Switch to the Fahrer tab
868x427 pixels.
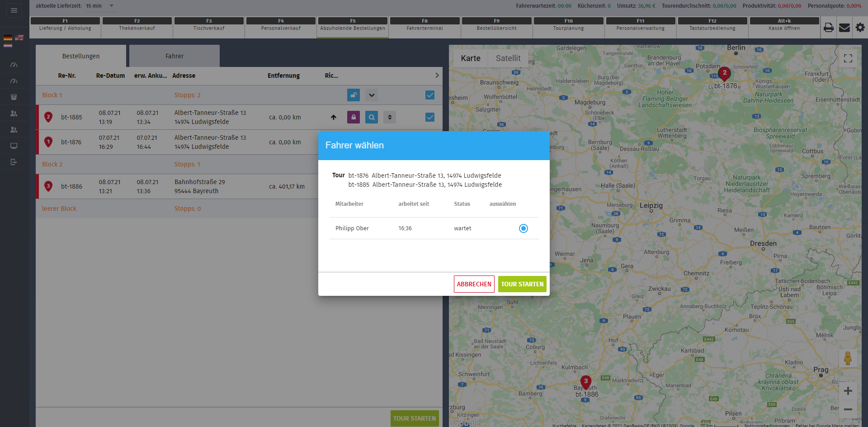[175, 56]
